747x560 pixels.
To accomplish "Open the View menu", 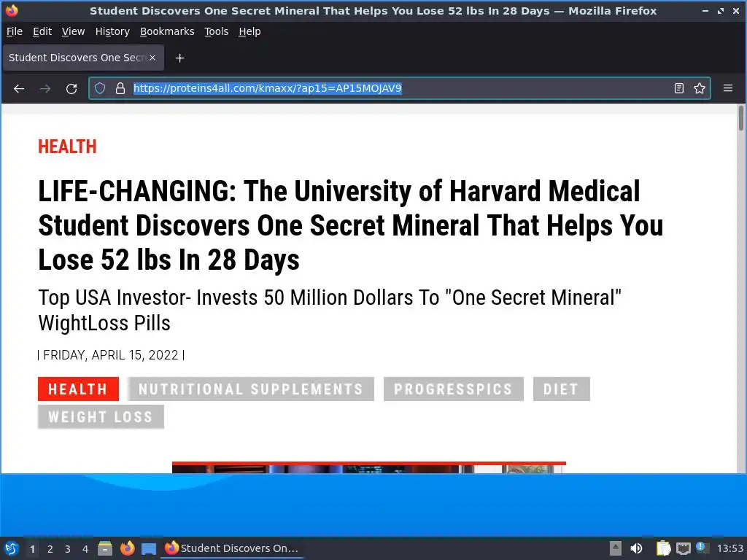I will (x=74, y=31).
